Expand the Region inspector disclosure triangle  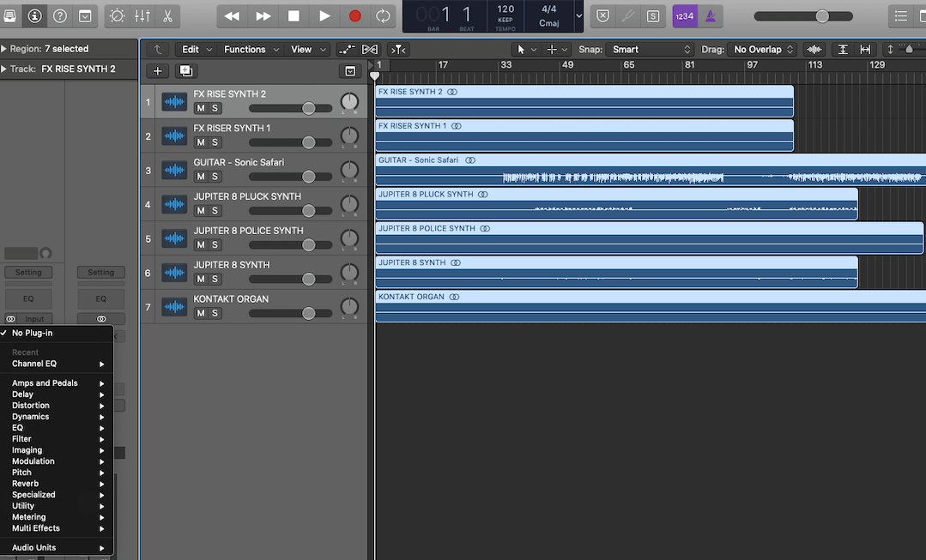click(x=4, y=49)
